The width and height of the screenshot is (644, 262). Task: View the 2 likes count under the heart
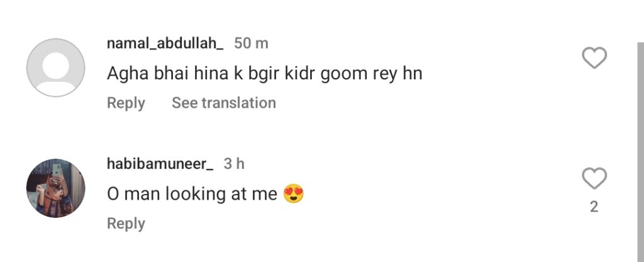[594, 207]
